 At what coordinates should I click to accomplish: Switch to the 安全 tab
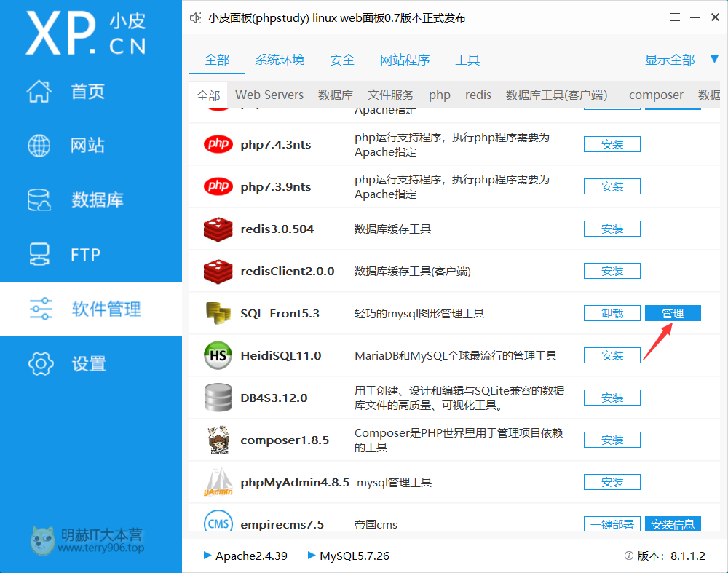click(x=341, y=60)
